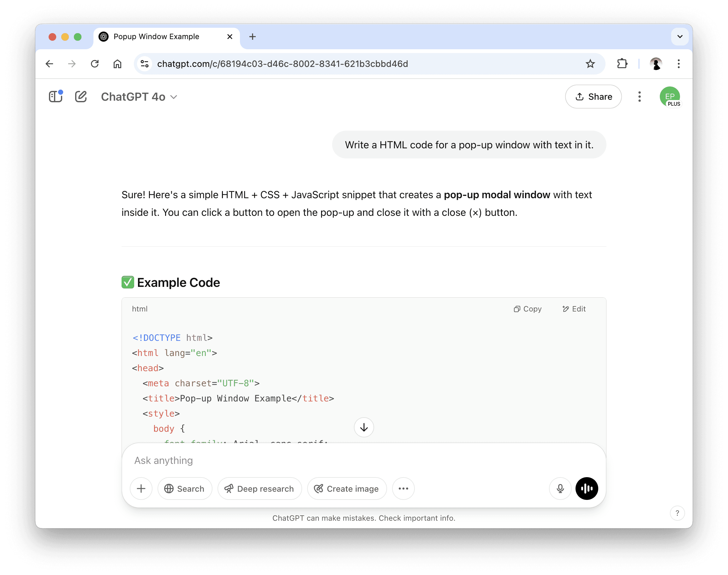Start a new chat with pencil icon
728x575 pixels.
coord(81,97)
